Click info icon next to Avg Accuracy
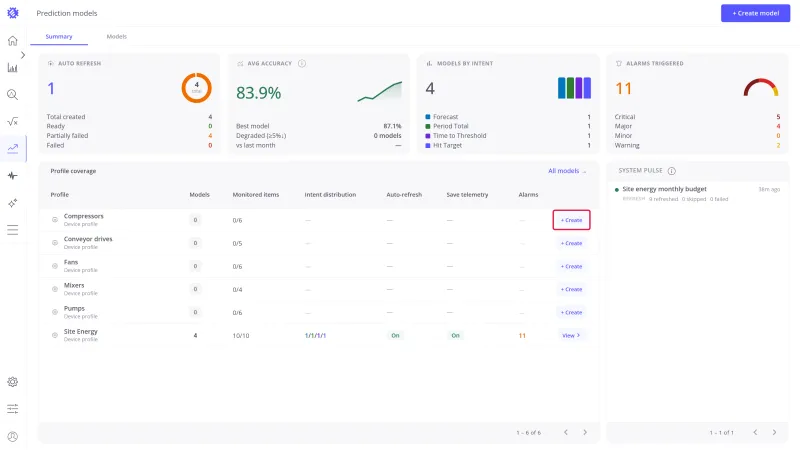The width and height of the screenshot is (800, 450). pyautogui.click(x=302, y=63)
